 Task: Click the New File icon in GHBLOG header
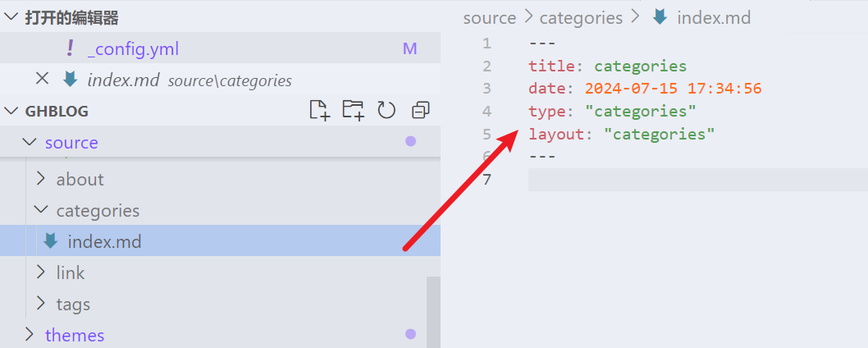pos(319,110)
